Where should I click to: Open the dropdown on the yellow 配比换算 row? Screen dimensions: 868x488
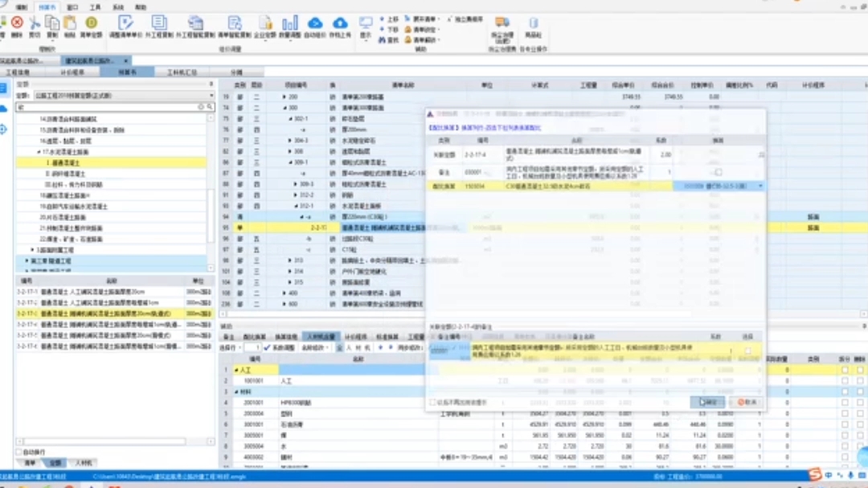click(x=760, y=187)
